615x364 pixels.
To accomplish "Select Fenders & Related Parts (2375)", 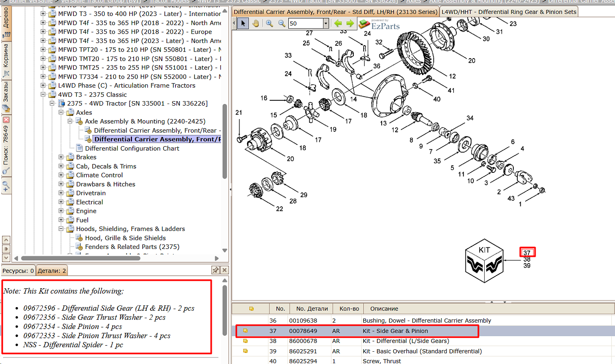I will (x=132, y=247).
